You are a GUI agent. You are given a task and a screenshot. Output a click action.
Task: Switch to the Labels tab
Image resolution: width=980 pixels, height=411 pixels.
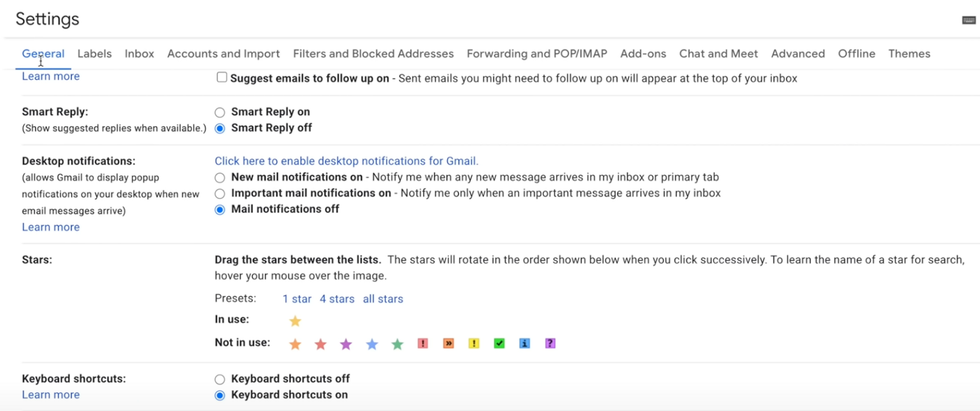point(95,53)
